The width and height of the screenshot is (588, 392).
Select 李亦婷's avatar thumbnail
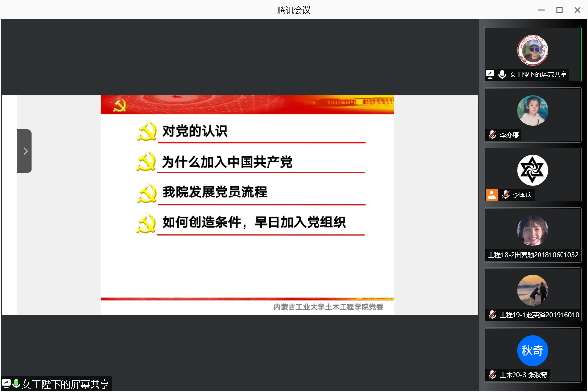pos(533,110)
